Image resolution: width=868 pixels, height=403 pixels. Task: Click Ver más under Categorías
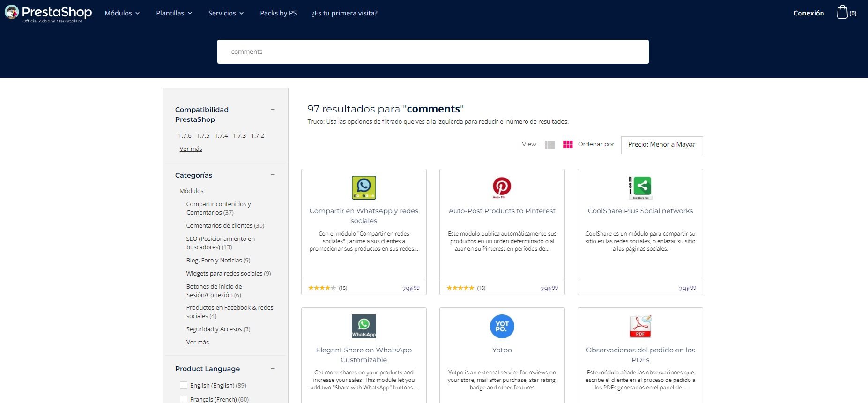[x=198, y=342]
